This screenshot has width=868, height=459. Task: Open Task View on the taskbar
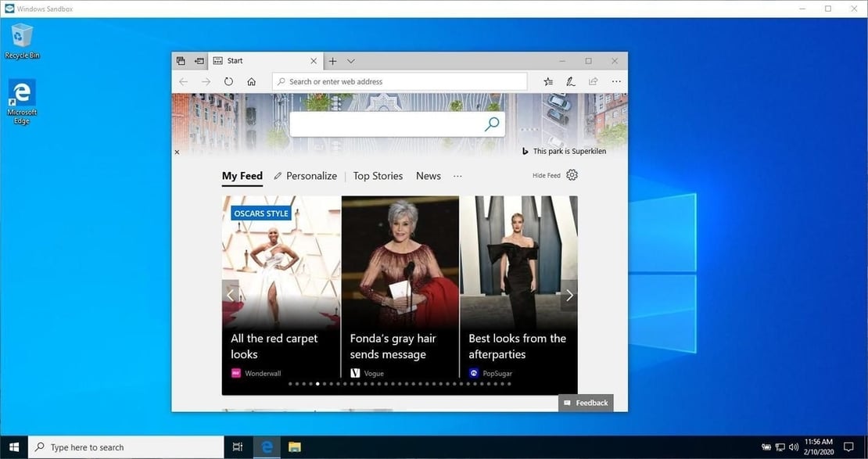[238, 447]
